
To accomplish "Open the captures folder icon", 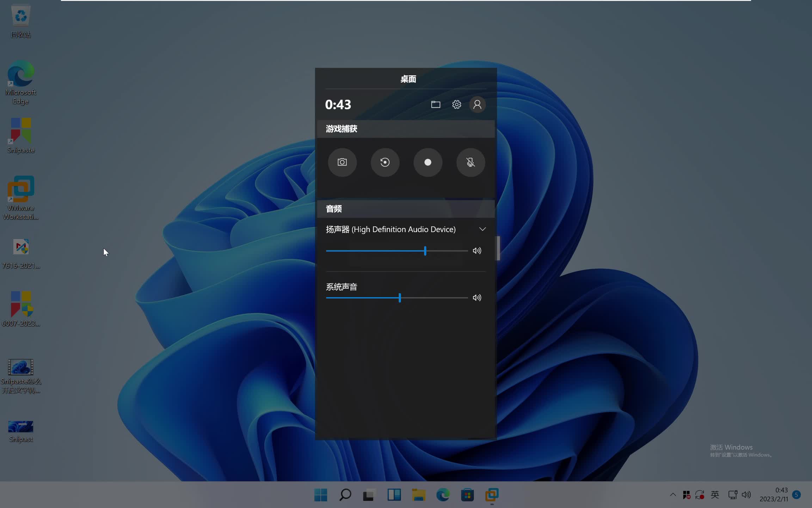I will tap(436, 104).
